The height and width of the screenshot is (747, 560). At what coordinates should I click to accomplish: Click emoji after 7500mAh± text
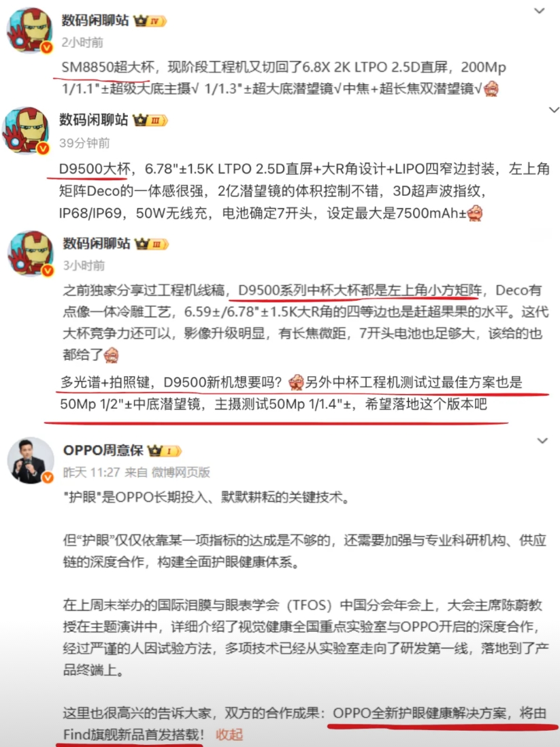tap(475, 213)
